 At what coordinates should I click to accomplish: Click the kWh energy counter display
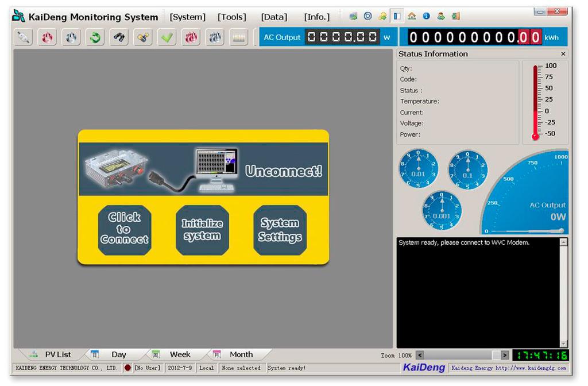pos(474,37)
